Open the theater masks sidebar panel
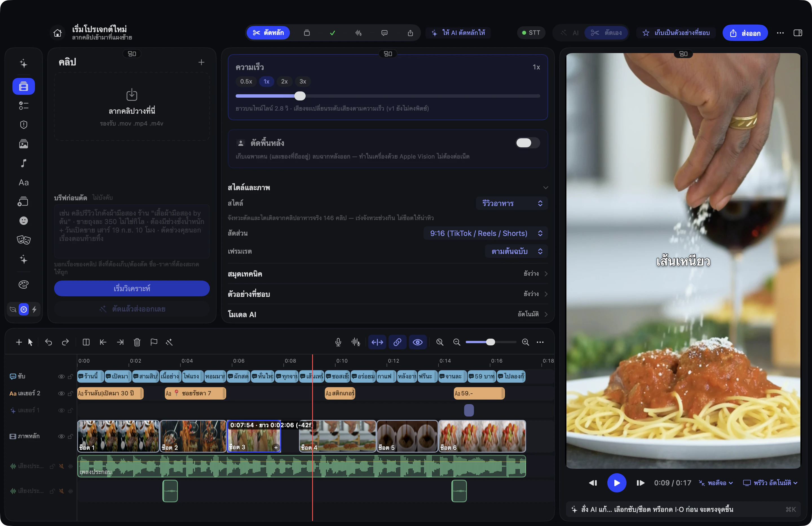 [23, 240]
